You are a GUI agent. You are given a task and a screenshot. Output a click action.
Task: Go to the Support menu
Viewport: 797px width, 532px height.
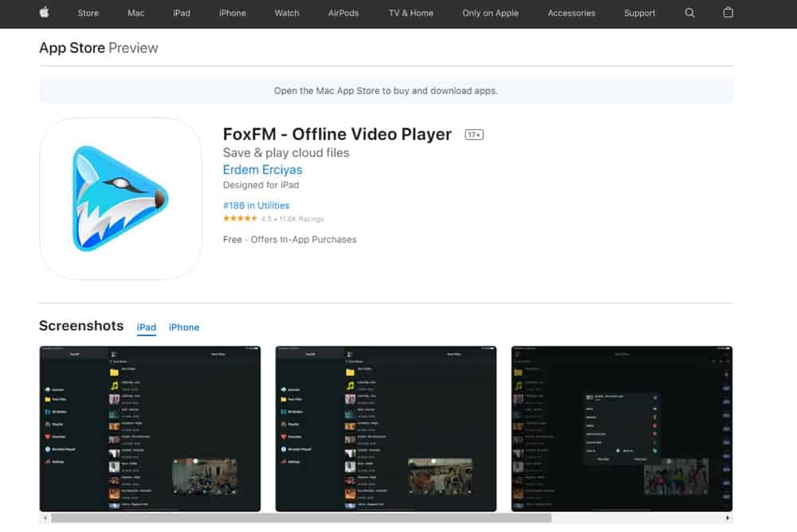click(640, 13)
